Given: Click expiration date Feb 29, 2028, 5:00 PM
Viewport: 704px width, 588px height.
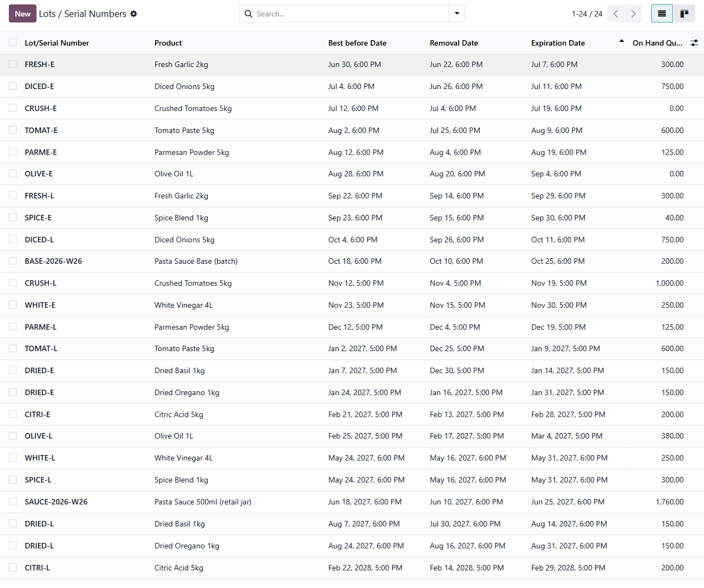Looking at the screenshot, I should pos(568,568).
